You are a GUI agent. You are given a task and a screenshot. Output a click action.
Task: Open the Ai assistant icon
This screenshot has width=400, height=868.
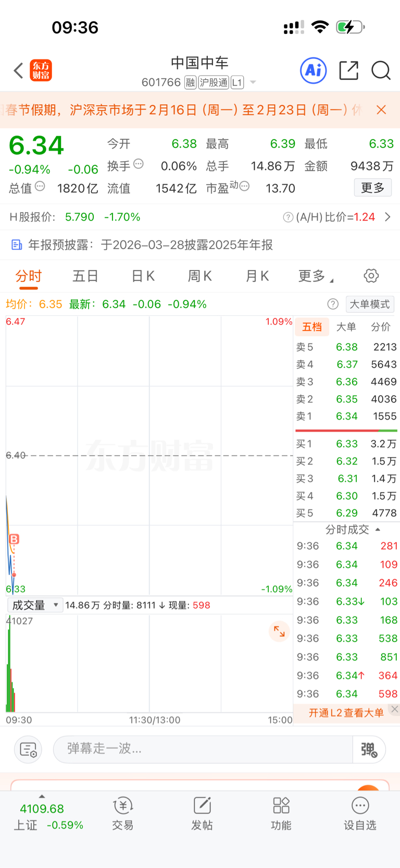click(x=313, y=70)
